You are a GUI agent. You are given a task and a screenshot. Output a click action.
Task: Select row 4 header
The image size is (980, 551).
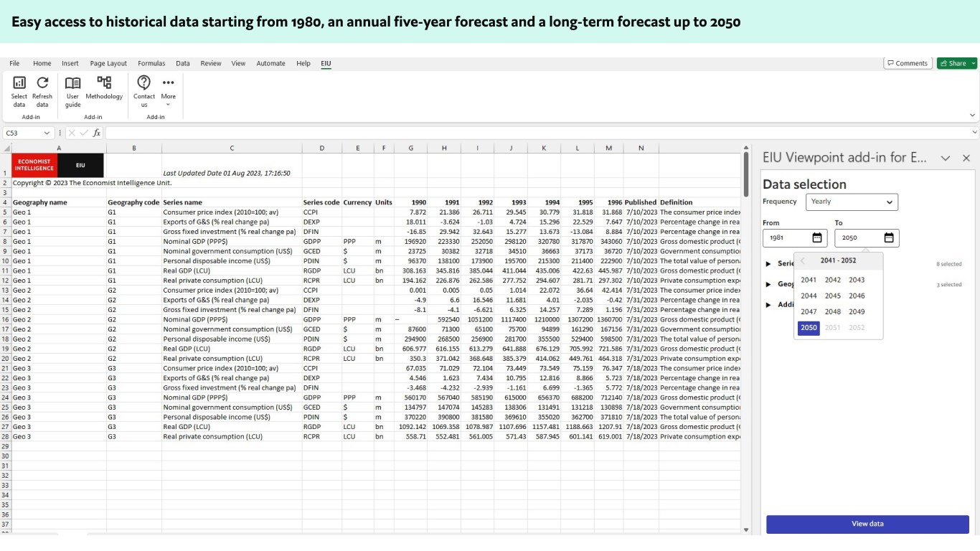pos(5,202)
